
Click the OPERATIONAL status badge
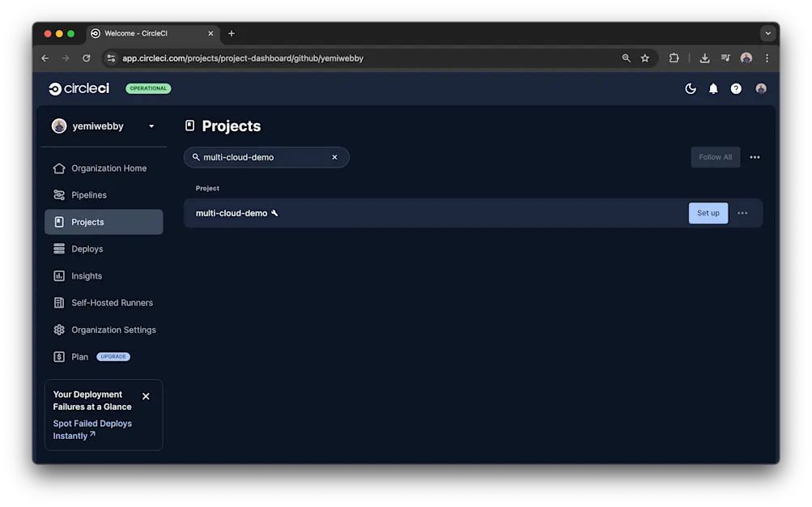click(x=148, y=88)
